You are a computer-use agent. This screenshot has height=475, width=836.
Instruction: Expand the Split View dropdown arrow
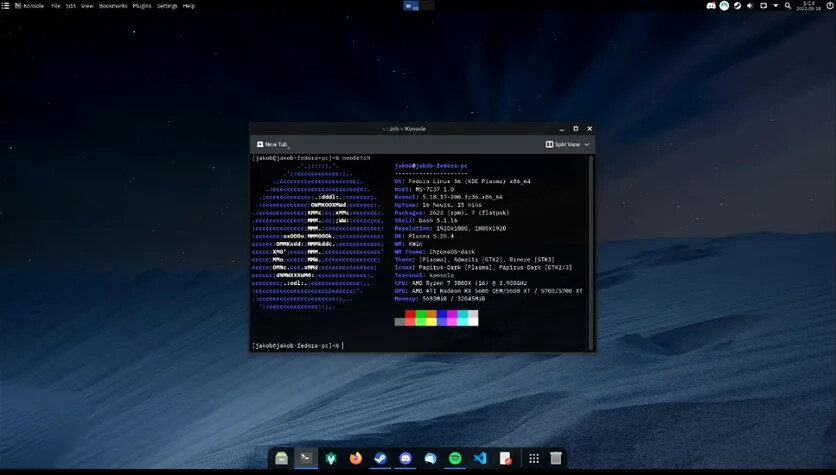pos(586,144)
